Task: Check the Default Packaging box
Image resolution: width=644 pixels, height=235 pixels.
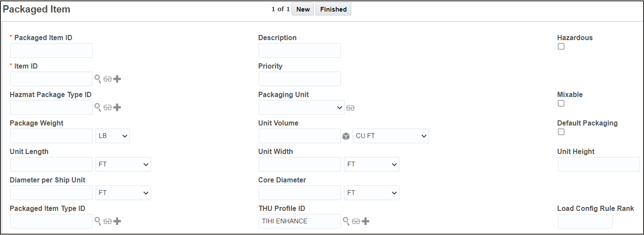Action: [561, 132]
